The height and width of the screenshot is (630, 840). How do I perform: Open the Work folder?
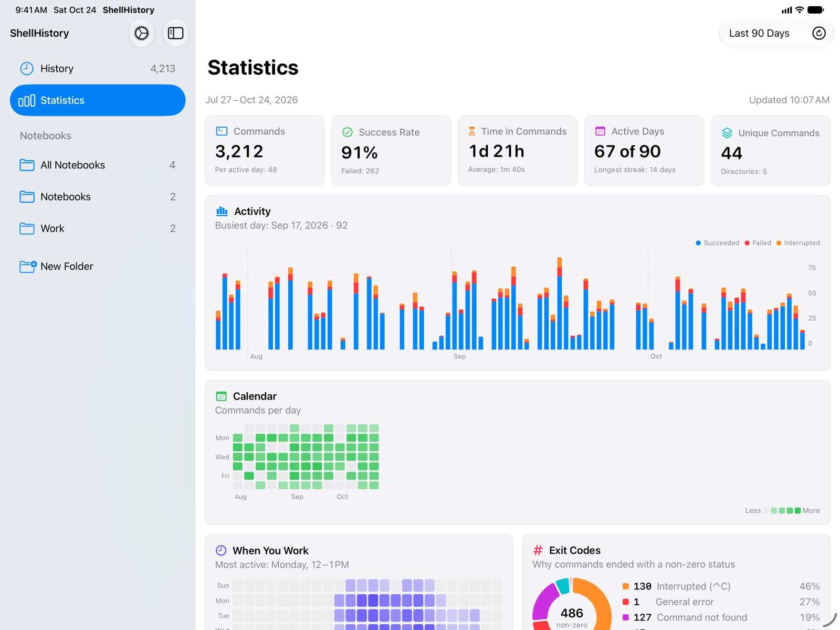tap(98, 228)
